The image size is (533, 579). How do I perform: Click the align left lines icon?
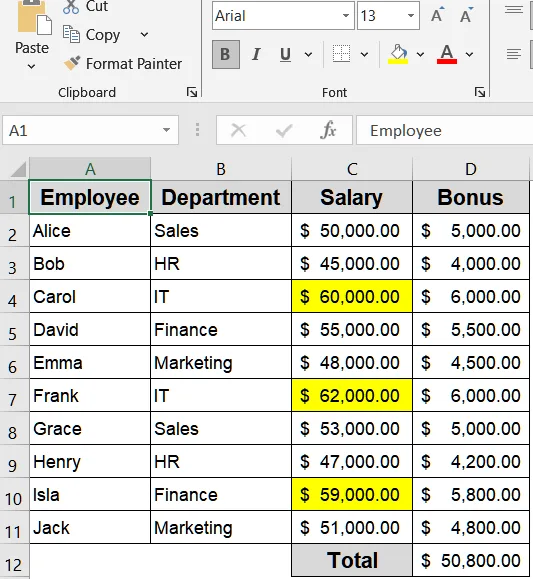tap(514, 54)
